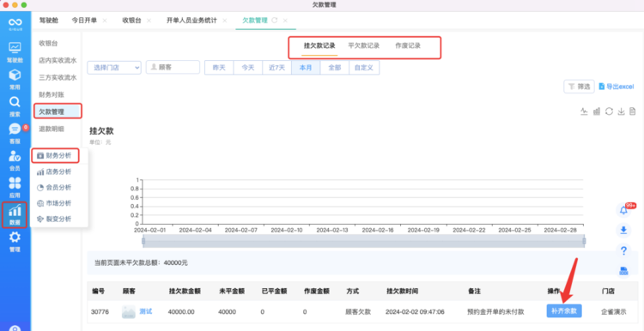Click the 顾客 search input field
644x331 pixels.
(173, 67)
